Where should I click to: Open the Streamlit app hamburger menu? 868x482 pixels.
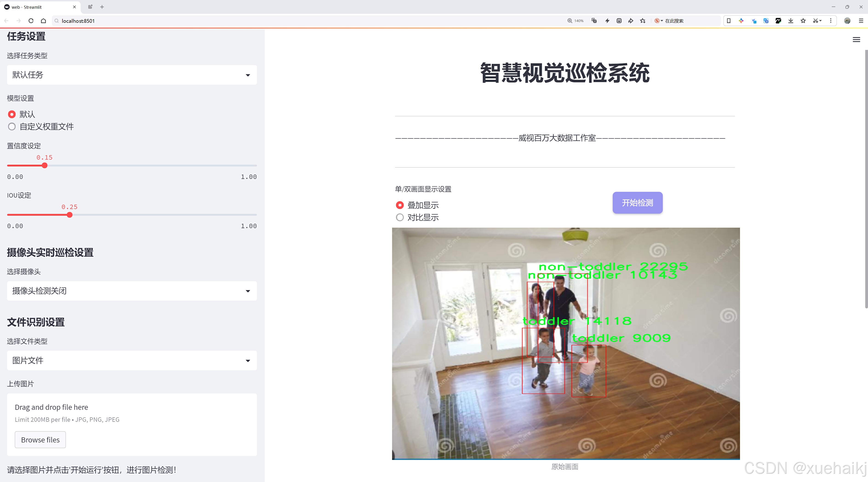856,40
